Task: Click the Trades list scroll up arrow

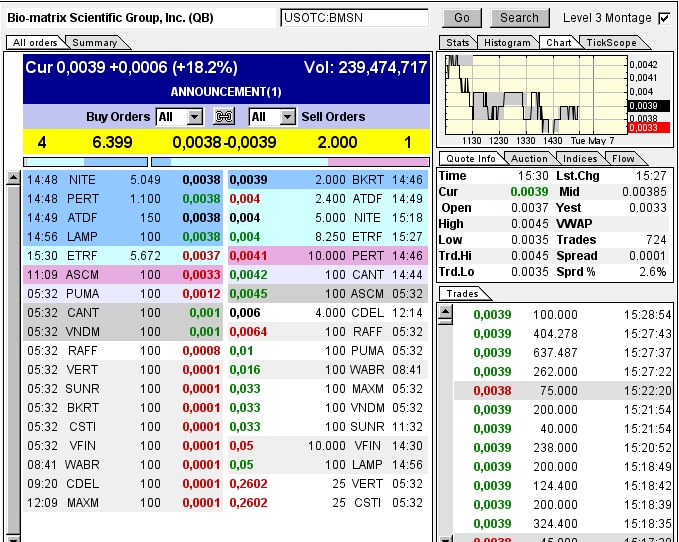Action: pyautogui.click(x=446, y=311)
